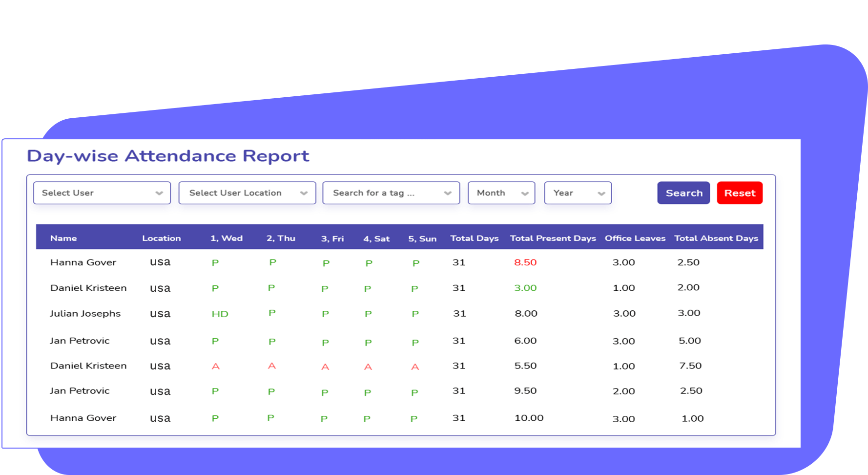This screenshot has height=475, width=868.
Task: Click the Search button
Action: pyautogui.click(x=683, y=193)
